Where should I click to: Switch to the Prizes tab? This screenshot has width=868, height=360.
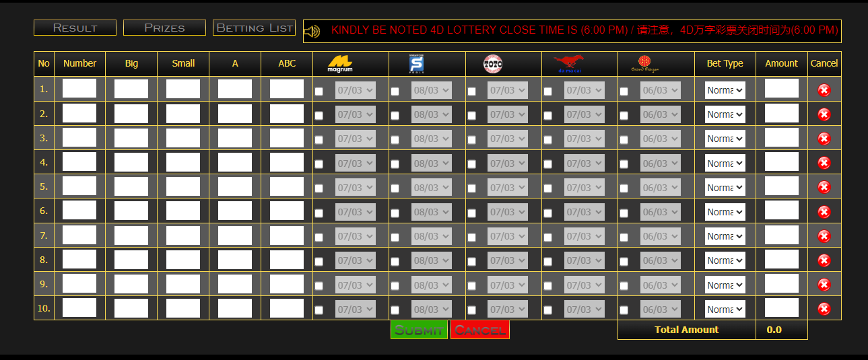[x=164, y=28]
